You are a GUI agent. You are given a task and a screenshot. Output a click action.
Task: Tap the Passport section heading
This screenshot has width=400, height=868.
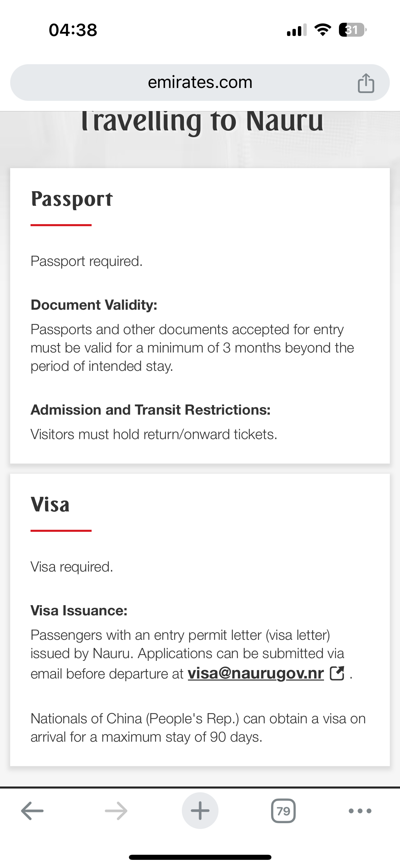click(72, 199)
